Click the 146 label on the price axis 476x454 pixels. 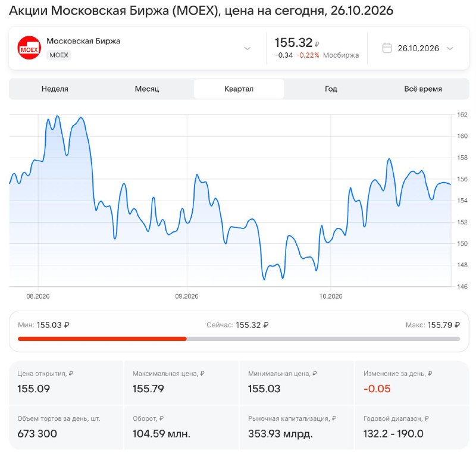462,286
